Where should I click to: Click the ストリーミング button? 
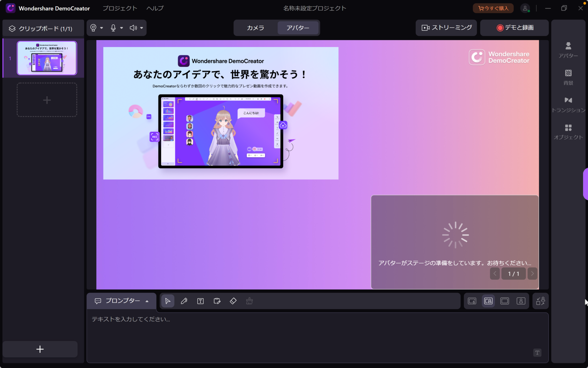click(x=446, y=28)
